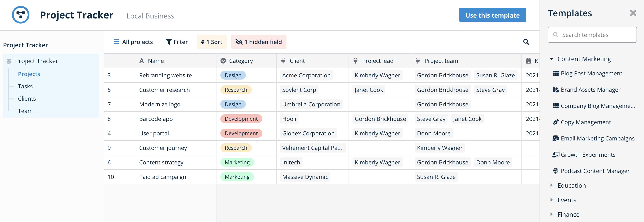
Task: Click the single-select icon on the Category header
Action: coord(223,61)
